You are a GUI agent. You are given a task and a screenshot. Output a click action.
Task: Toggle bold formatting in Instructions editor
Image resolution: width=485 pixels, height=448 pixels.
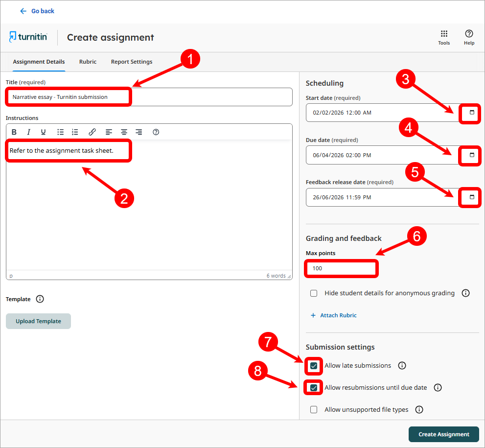pyautogui.click(x=14, y=132)
